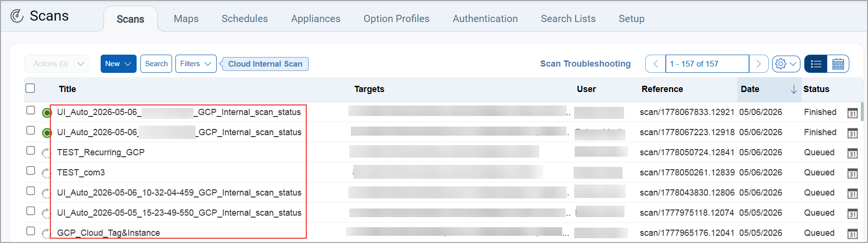This screenshot has height=243, width=868.
Task: Open calendar icon for TEST_Recurring_GCP row
Action: pyautogui.click(x=852, y=153)
